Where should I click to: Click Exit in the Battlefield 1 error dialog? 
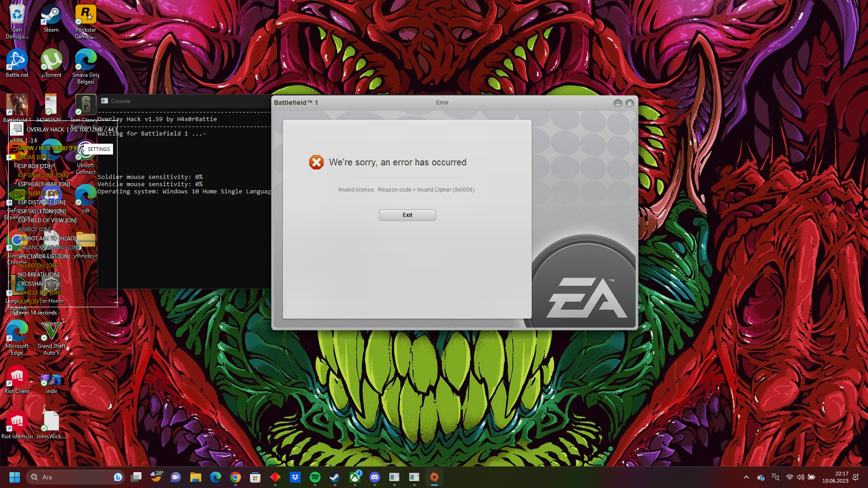pos(407,215)
